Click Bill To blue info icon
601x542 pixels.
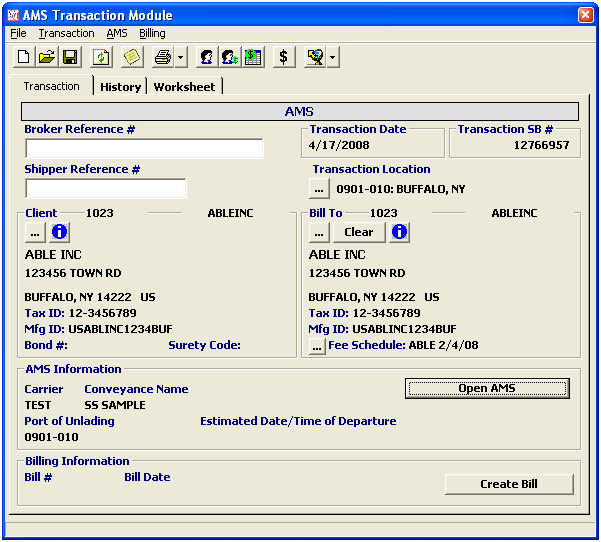[x=399, y=232]
